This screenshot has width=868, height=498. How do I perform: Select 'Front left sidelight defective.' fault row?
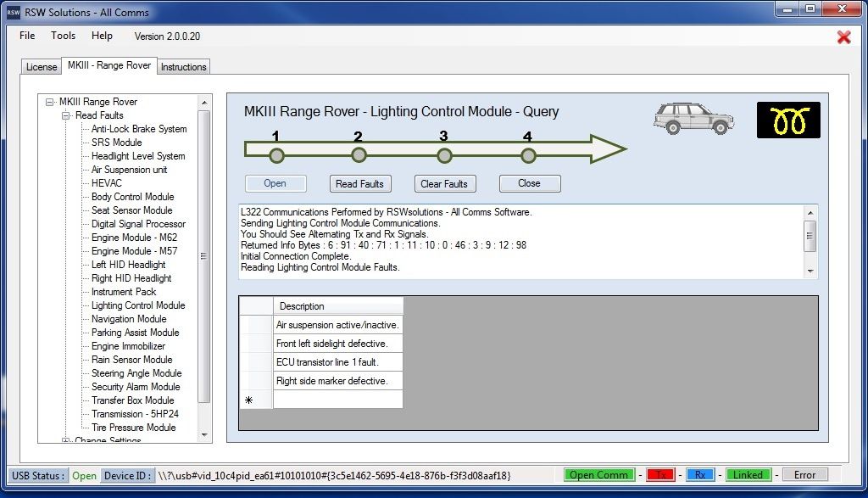tap(338, 344)
